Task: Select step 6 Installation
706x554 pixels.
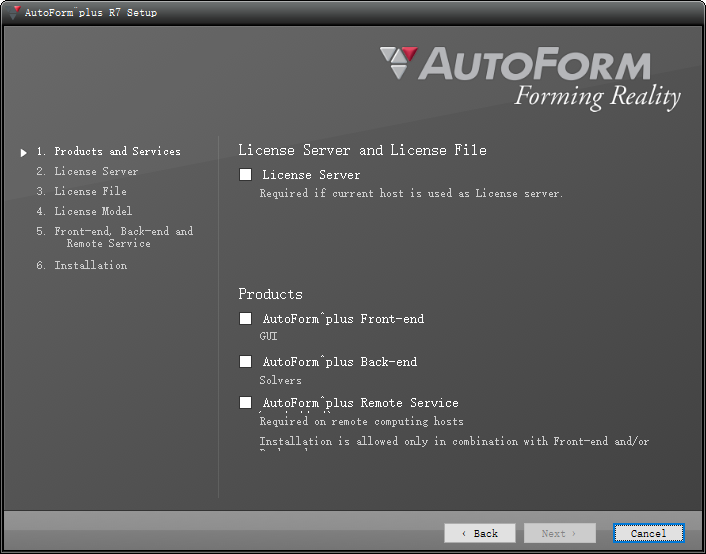Action: pos(82,265)
